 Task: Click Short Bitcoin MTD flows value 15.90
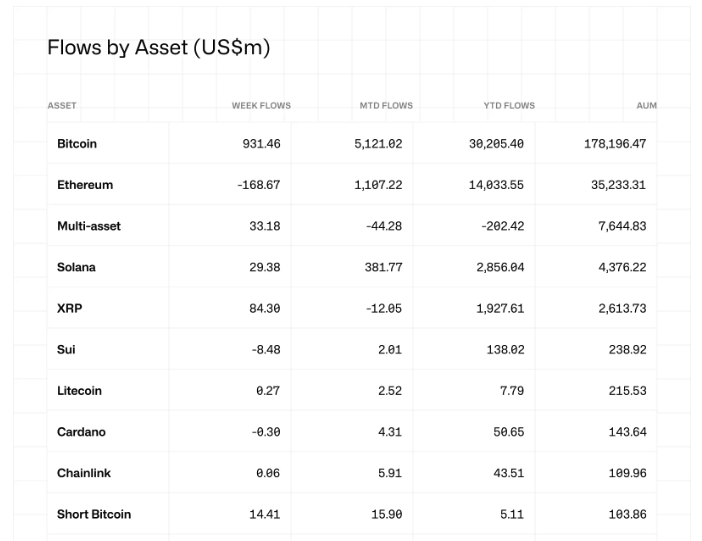387,515
